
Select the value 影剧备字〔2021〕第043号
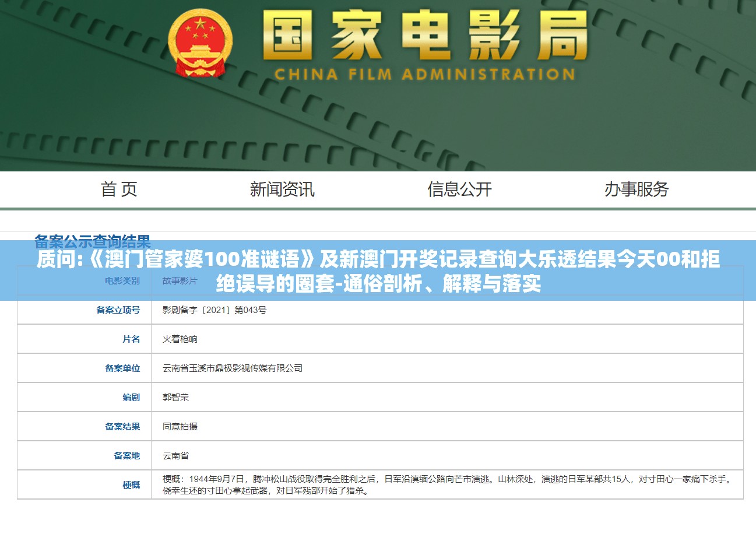click(215, 310)
